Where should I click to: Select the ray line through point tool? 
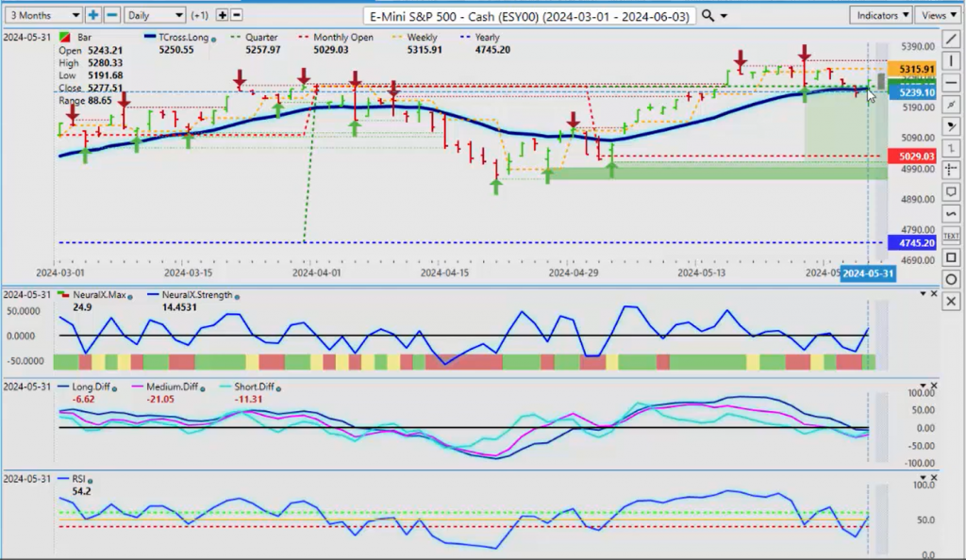coord(951,105)
